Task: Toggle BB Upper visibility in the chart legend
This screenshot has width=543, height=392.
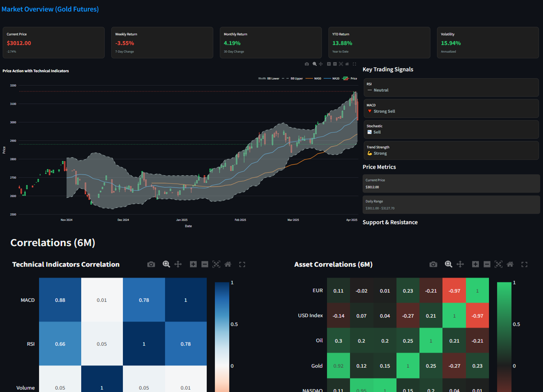Action: (296, 78)
